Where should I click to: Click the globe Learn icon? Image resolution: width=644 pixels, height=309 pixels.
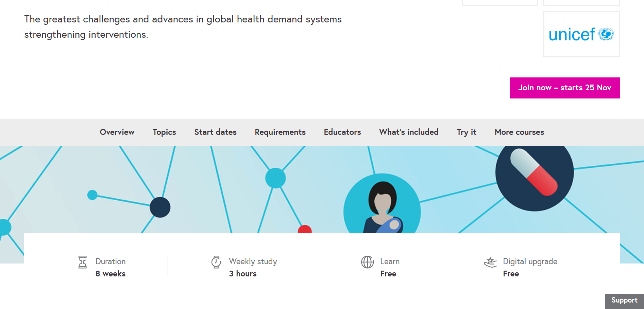click(367, 262)
